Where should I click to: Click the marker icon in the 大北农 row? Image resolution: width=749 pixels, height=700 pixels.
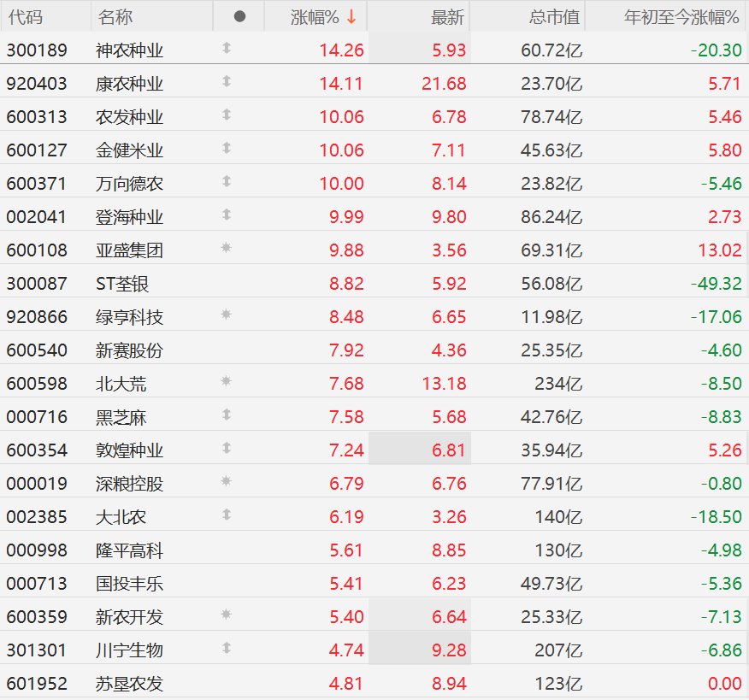click(227, 515)
